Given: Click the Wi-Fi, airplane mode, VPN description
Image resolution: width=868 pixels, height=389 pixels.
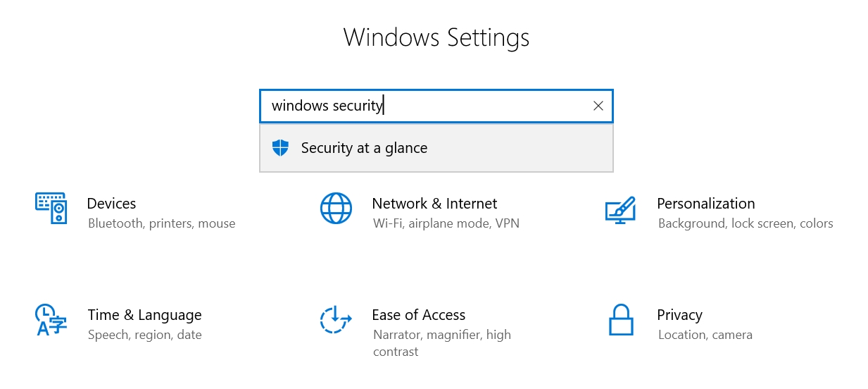Looking at the screenshot, I should point(446,223).
